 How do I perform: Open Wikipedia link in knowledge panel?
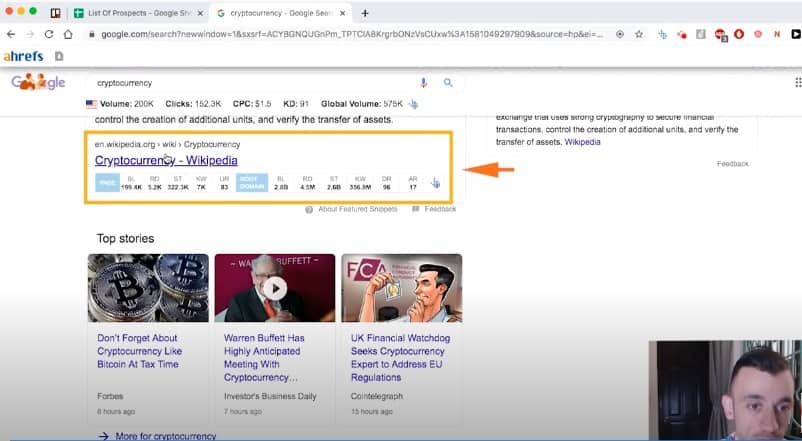tap(583, 142)
